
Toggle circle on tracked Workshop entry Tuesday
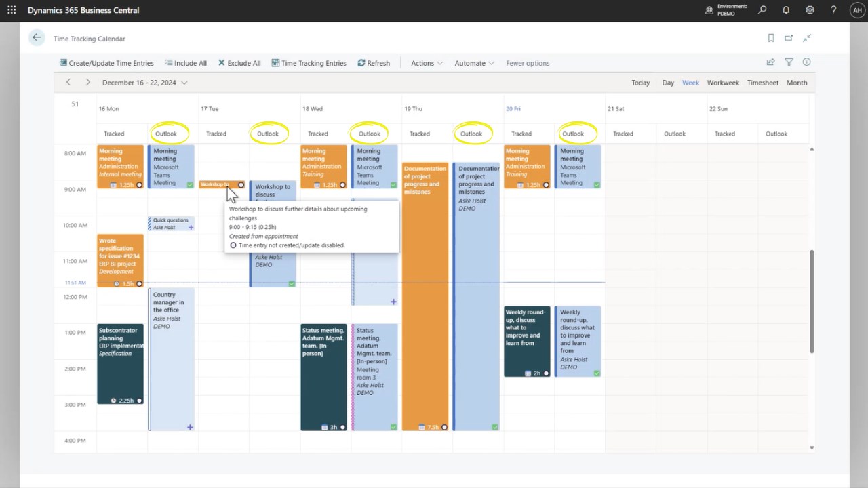[x=241, y=185]
